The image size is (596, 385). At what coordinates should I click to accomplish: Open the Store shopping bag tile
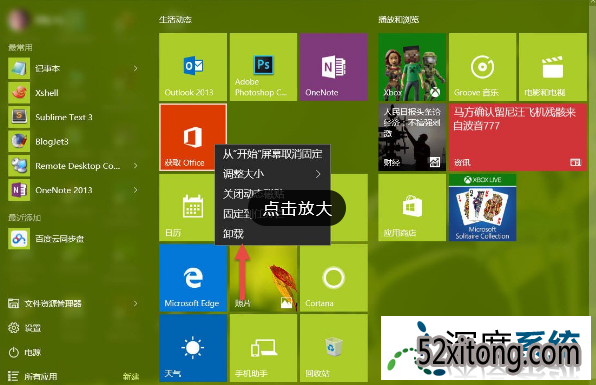[412, 208]
